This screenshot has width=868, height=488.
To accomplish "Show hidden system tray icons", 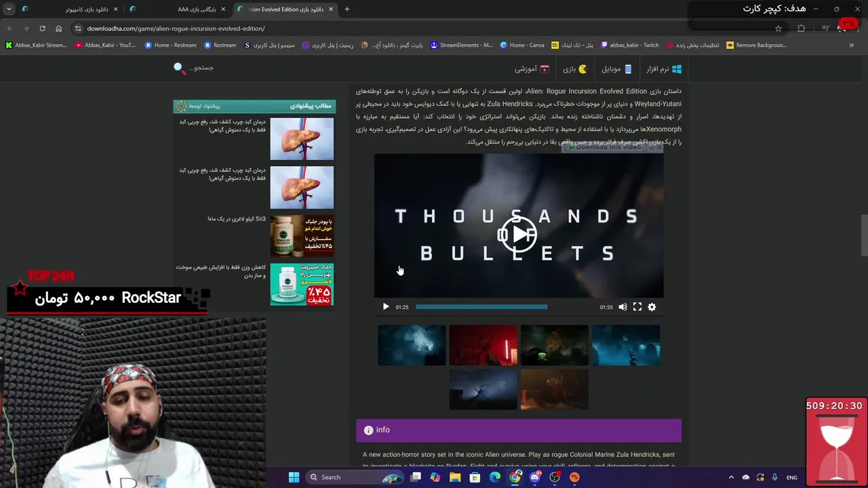I will tap(731, 477).
